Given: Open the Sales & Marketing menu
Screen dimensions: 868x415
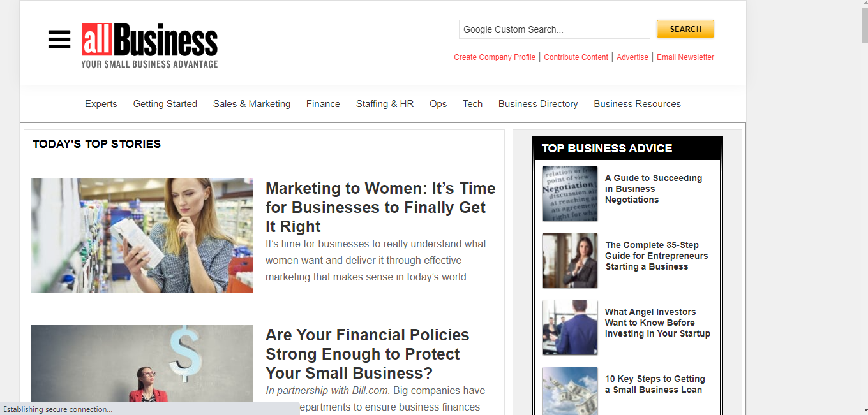Looking at the screenshot, I should click(x=251, y=104).
